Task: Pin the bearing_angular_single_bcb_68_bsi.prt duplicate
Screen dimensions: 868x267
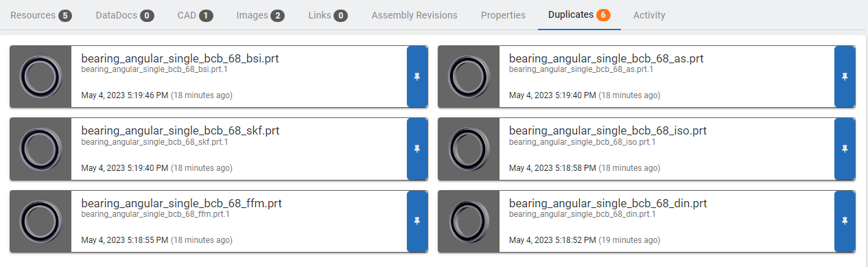Action: pos(417,77)
